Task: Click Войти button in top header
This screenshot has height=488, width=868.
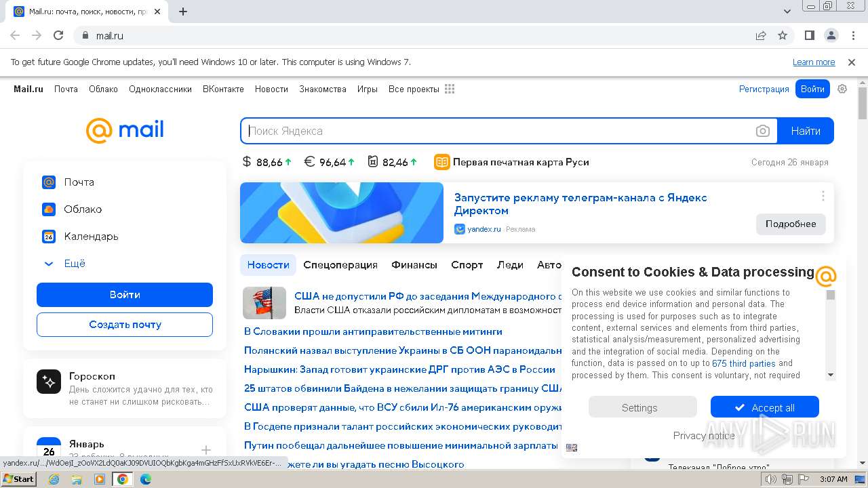Action: click(x=812, y=89)
